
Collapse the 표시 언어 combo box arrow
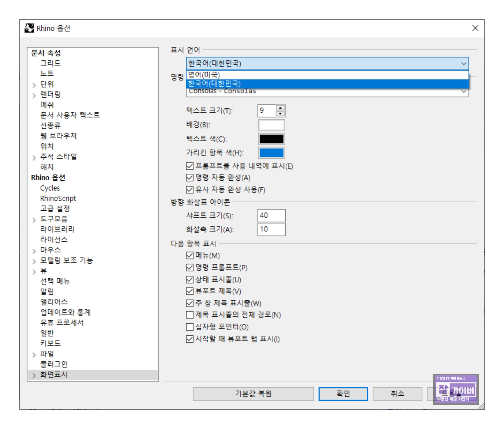464,64
